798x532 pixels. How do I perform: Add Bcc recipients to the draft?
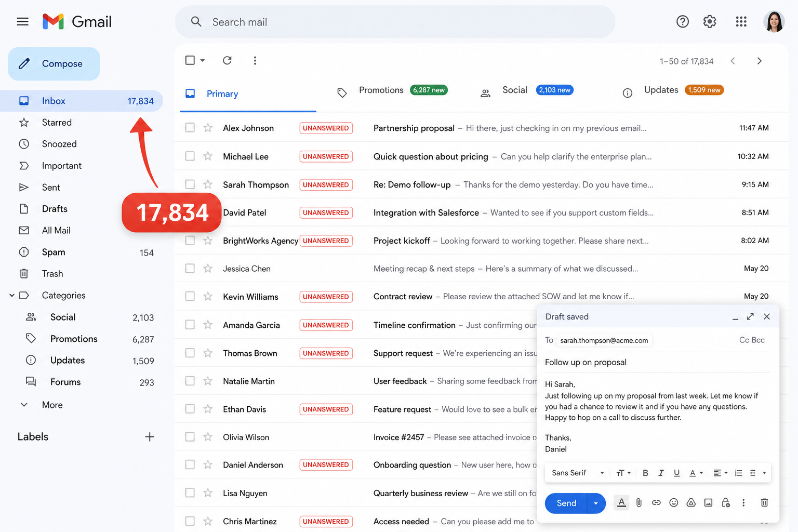[759, 340]
